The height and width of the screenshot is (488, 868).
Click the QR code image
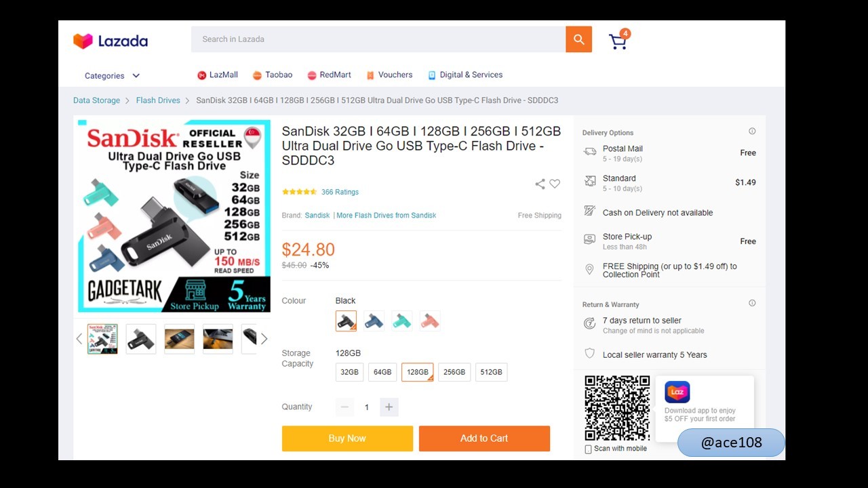[617, 408]
